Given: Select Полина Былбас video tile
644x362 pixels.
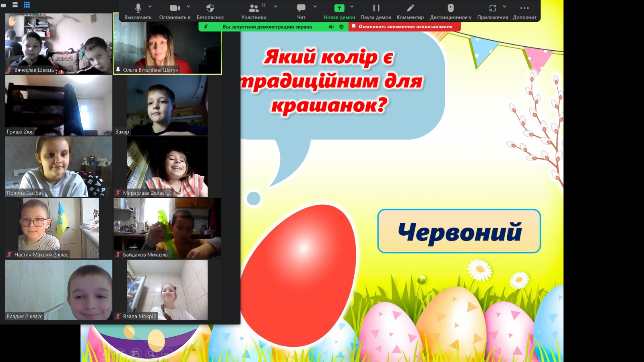Looking at the screenshot, I should tap(58, 167).
